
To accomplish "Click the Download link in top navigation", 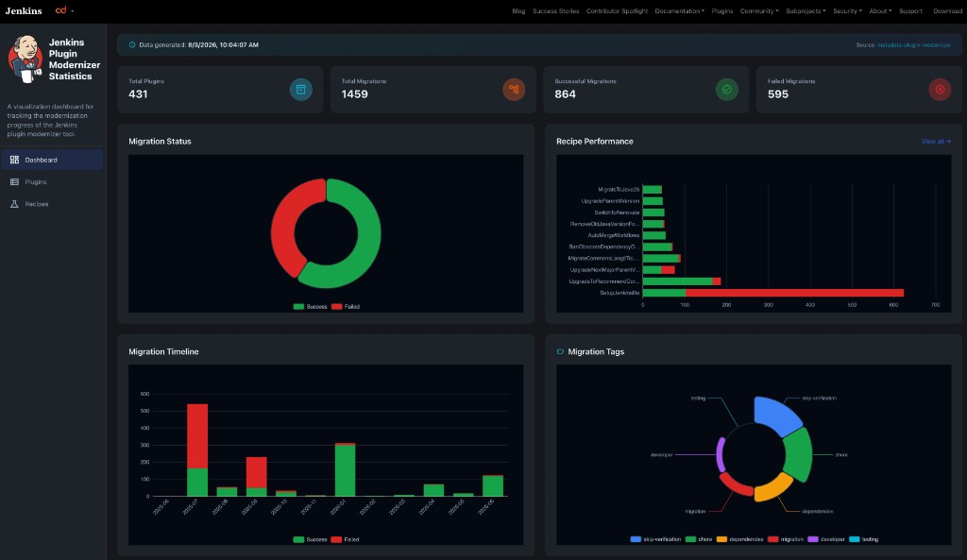I will point(947,11).
